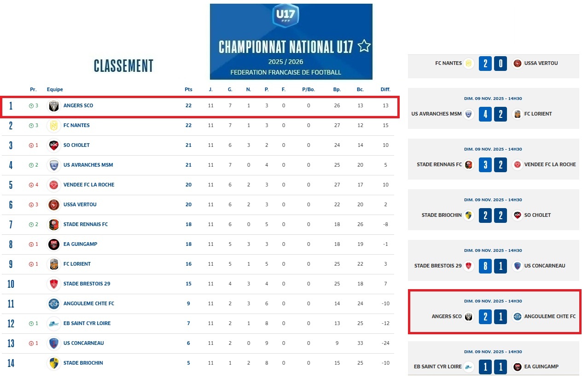This screenshot has width=588, height=384.
Task: Open the USSA Vertou team page
Action: pyautogui.click(x=80, y=204)
